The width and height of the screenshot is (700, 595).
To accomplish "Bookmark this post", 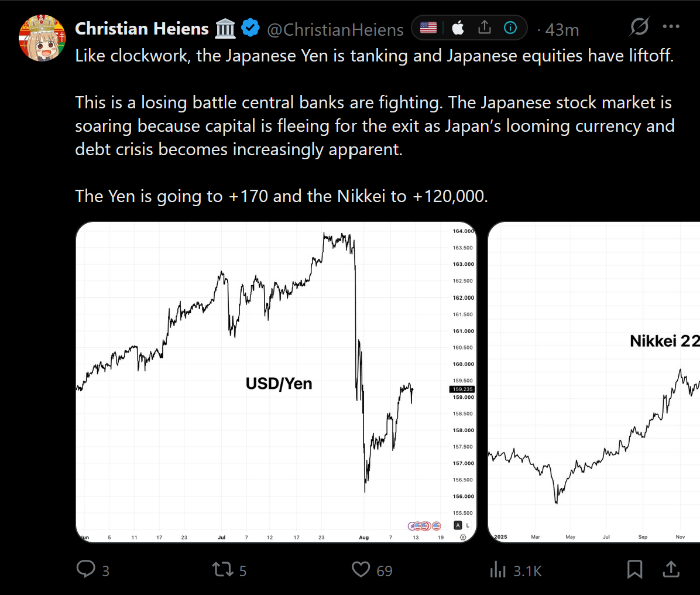I will (x=634, y=570).
